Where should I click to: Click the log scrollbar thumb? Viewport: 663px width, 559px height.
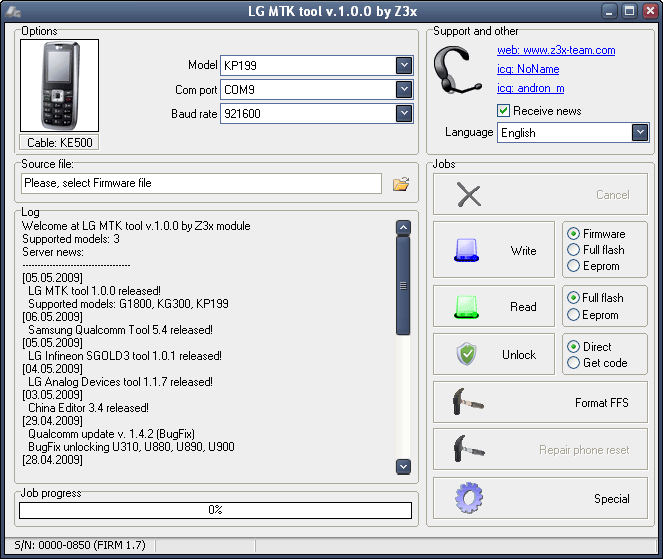coord(403,285)
